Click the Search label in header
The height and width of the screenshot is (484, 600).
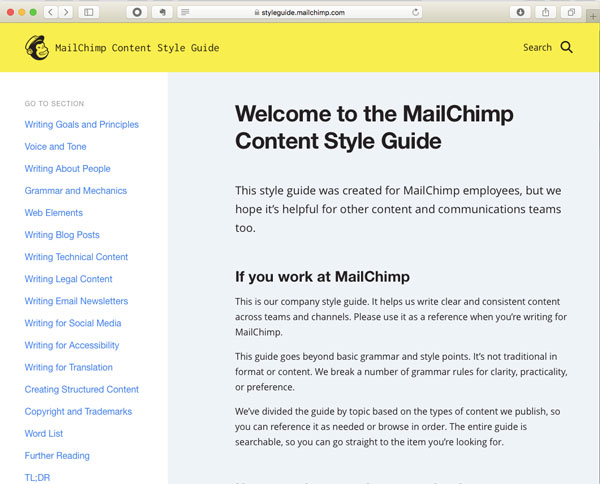[537, 47]
